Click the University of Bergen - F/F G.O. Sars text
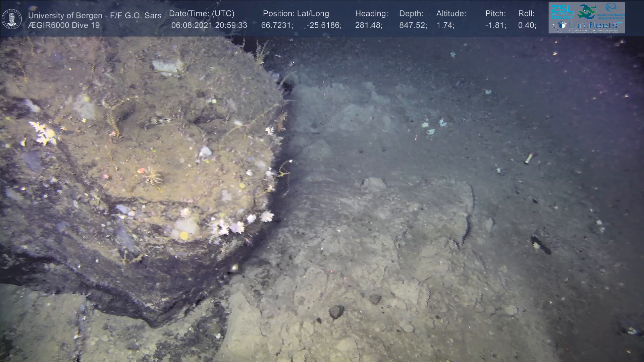Screen dimensions: 644x362 point(95,15)
